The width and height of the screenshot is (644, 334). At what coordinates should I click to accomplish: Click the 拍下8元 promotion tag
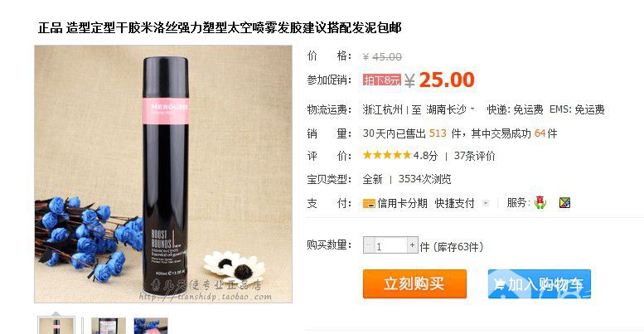381,80
